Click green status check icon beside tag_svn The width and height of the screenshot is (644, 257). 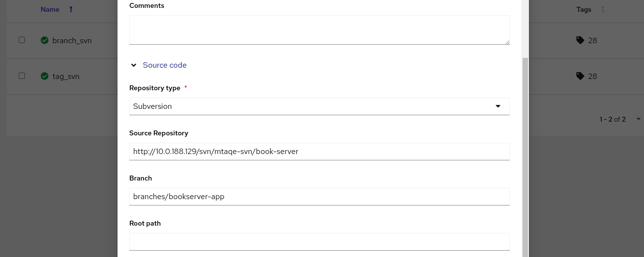coord(45,76)
